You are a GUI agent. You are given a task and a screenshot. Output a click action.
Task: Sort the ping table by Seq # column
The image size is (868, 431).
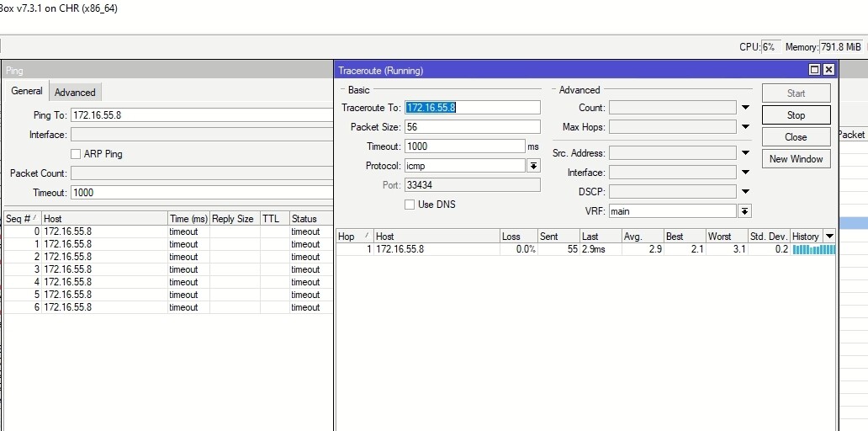coord(22,219)
